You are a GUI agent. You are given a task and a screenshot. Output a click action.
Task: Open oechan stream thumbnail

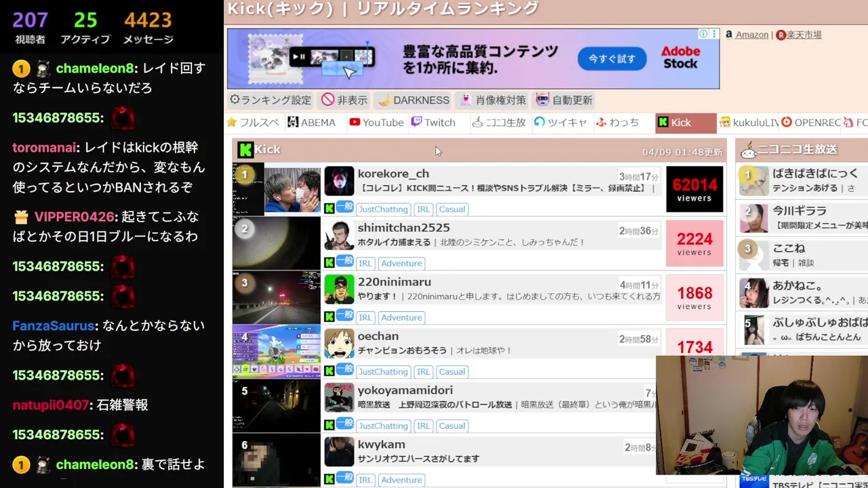[277, 352]
